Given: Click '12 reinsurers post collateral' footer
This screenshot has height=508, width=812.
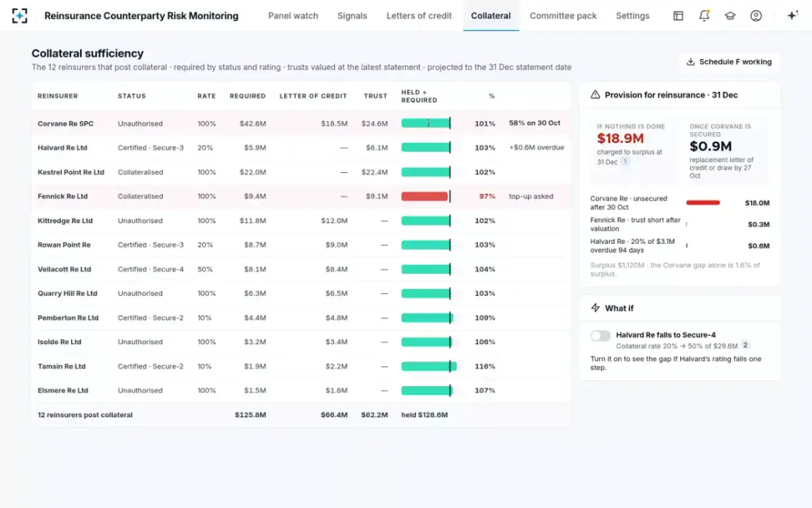Looking at the screenshot, I should [x=85, y=415].
